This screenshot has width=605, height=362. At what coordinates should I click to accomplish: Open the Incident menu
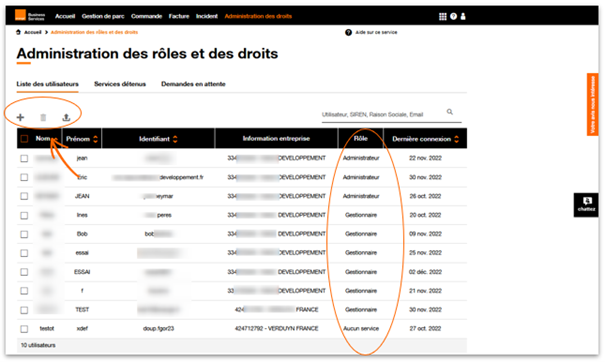point(207,16)
